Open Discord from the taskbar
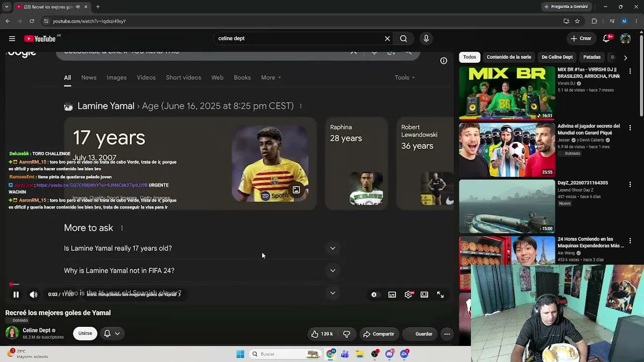 (389, 354)
